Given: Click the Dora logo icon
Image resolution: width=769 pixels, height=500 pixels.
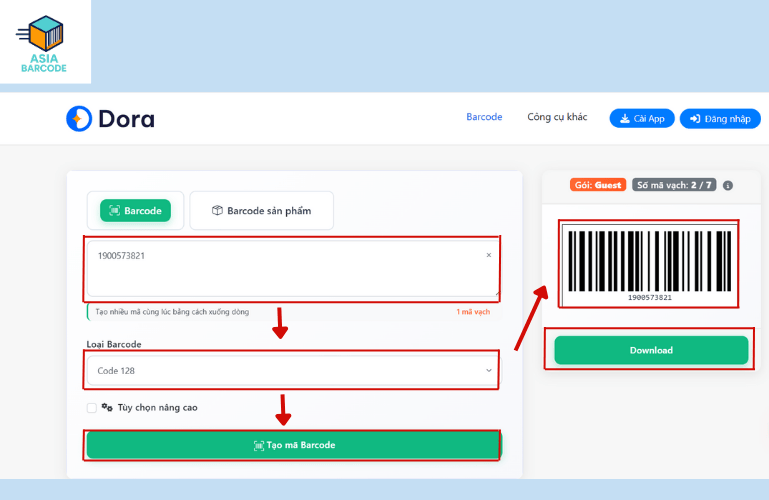Looking at the screenshot, I should 79,119.
